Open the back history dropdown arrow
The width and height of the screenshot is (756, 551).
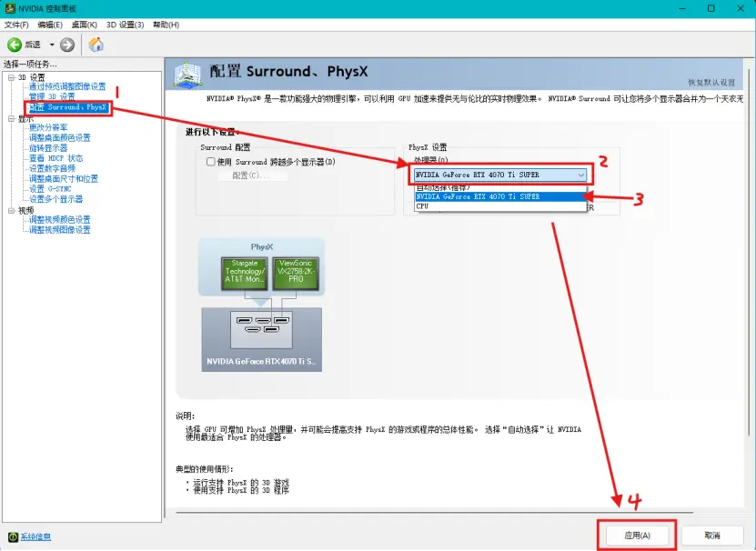pyautogui.click(x=52, y=45)
